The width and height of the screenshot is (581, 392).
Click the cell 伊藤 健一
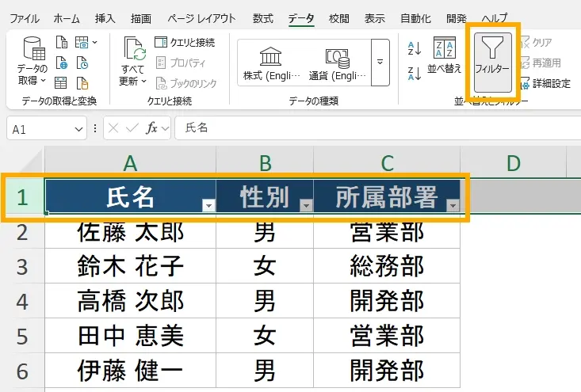coord(131,371)
